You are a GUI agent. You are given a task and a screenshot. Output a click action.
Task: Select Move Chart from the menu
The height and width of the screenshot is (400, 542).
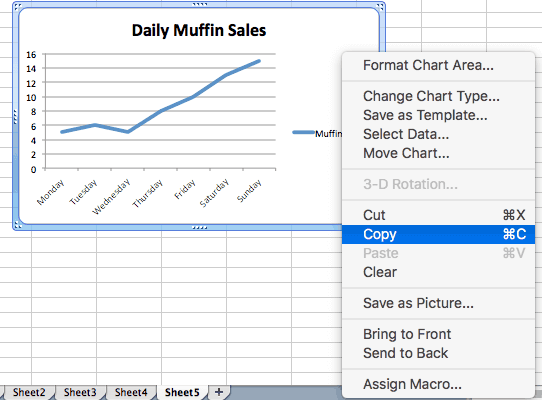[x=438, y=153]
